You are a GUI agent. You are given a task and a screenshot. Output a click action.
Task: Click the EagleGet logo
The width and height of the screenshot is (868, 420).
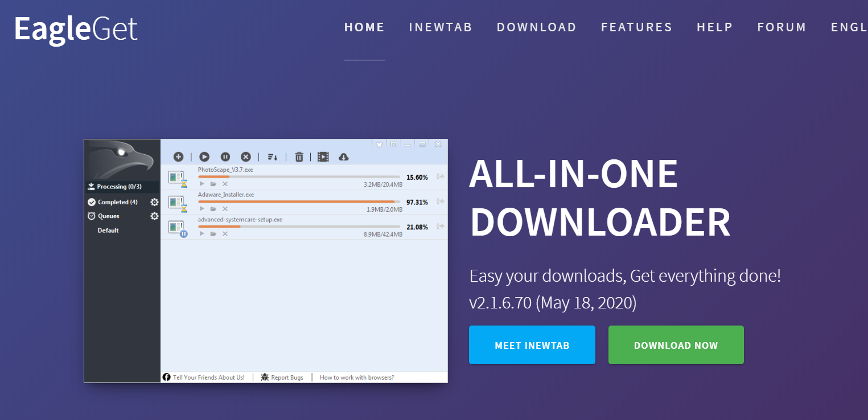coord(76,29)
